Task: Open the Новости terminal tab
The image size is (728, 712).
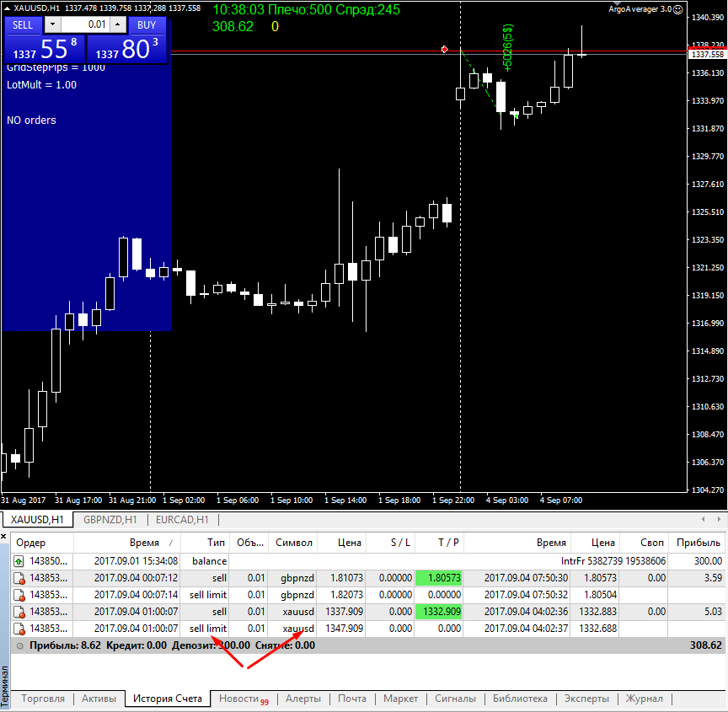Action: click(x=244, y=699)
